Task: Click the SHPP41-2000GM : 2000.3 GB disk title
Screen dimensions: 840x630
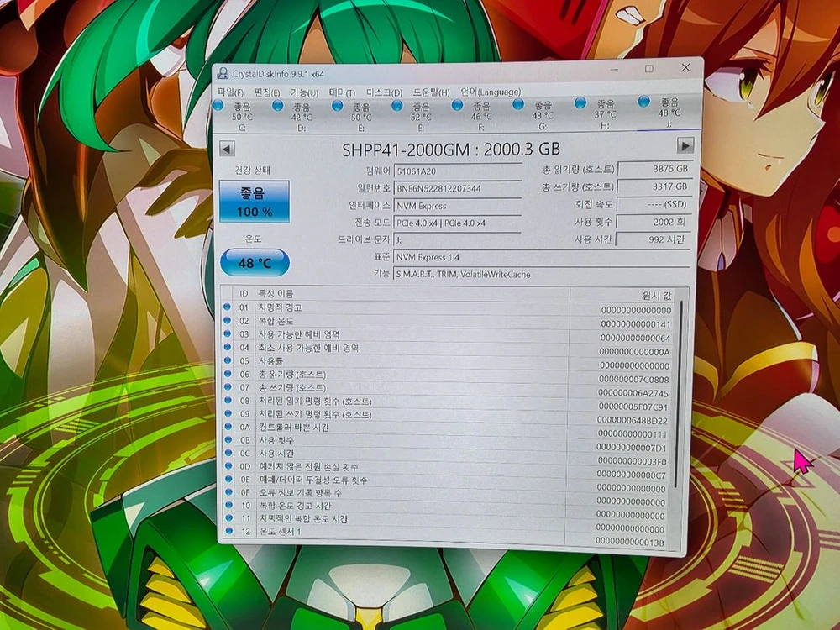Action: 451,149
